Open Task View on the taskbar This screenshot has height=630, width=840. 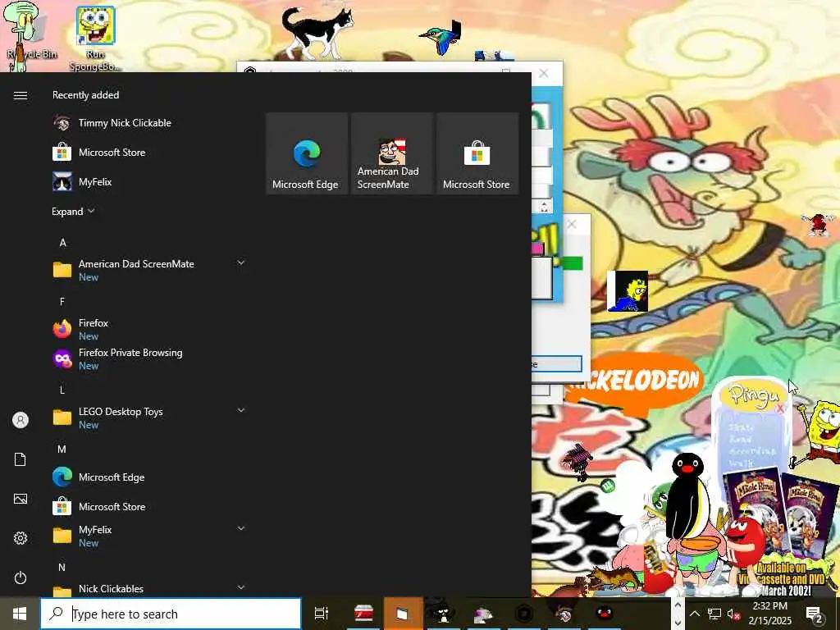pos(322,614)
